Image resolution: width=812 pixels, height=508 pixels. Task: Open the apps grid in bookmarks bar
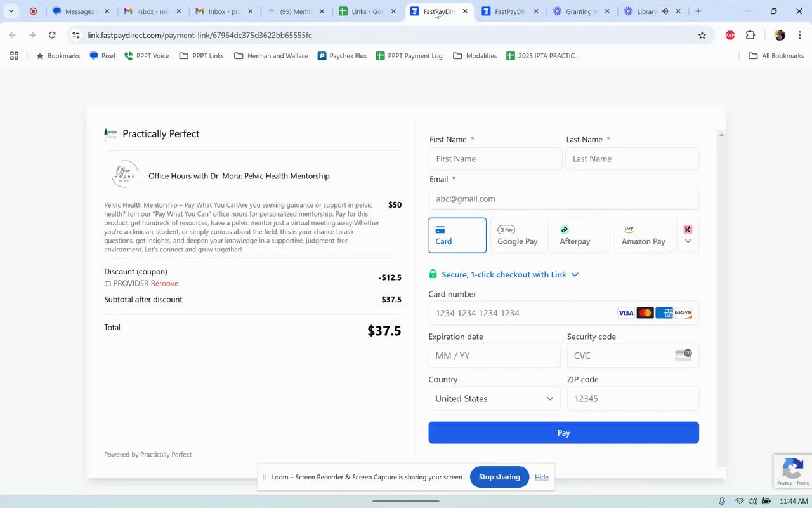[x=14, y=56]
